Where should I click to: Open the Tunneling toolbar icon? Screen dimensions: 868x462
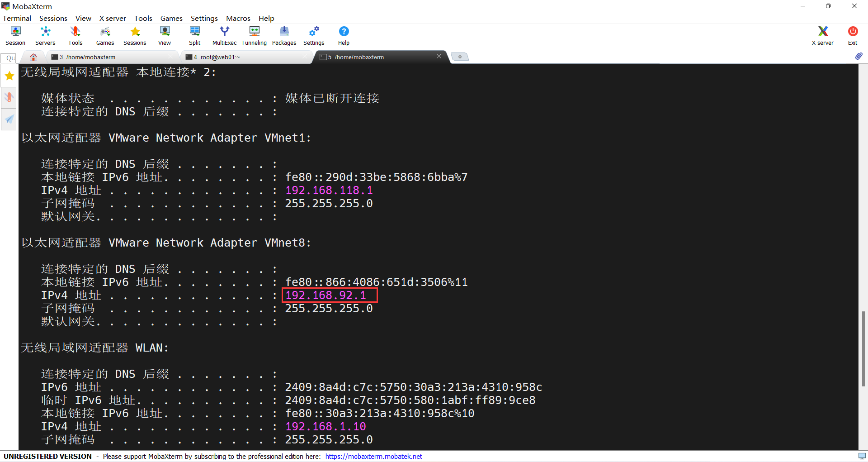(x=254, y=36)
